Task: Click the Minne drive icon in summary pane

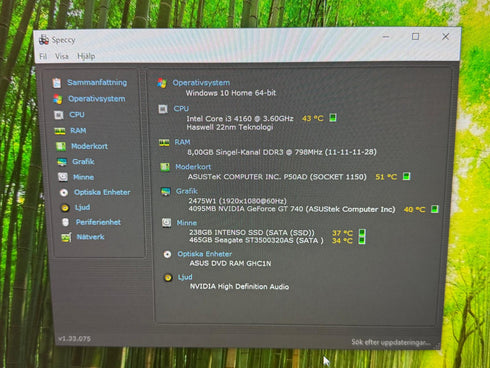Action: pyautogui.click(x=166, y=223)
